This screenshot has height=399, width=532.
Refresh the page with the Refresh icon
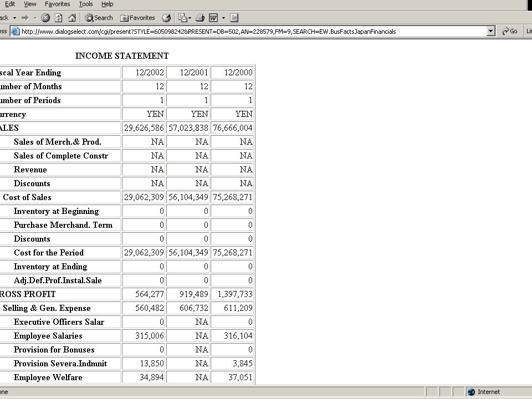[58, 18]
